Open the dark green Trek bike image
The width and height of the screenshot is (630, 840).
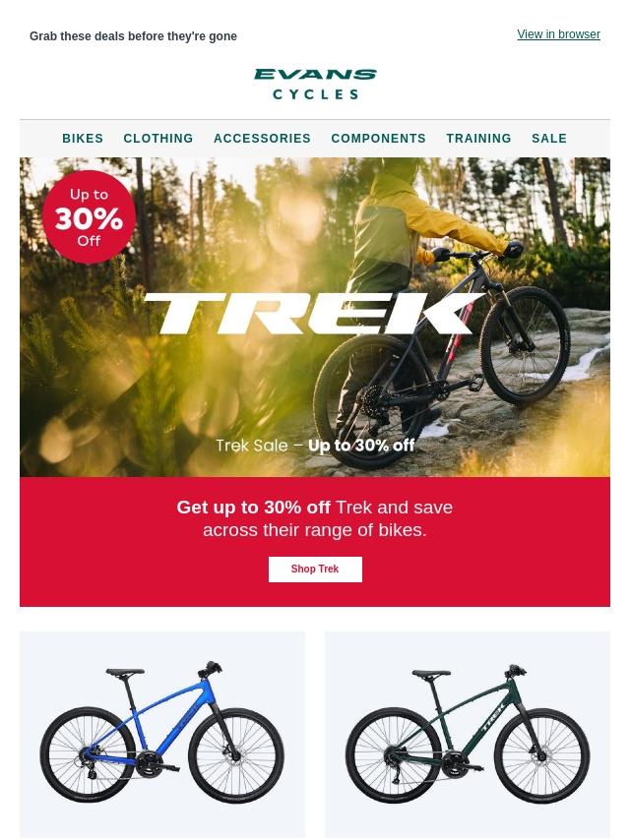click(468, 734)
